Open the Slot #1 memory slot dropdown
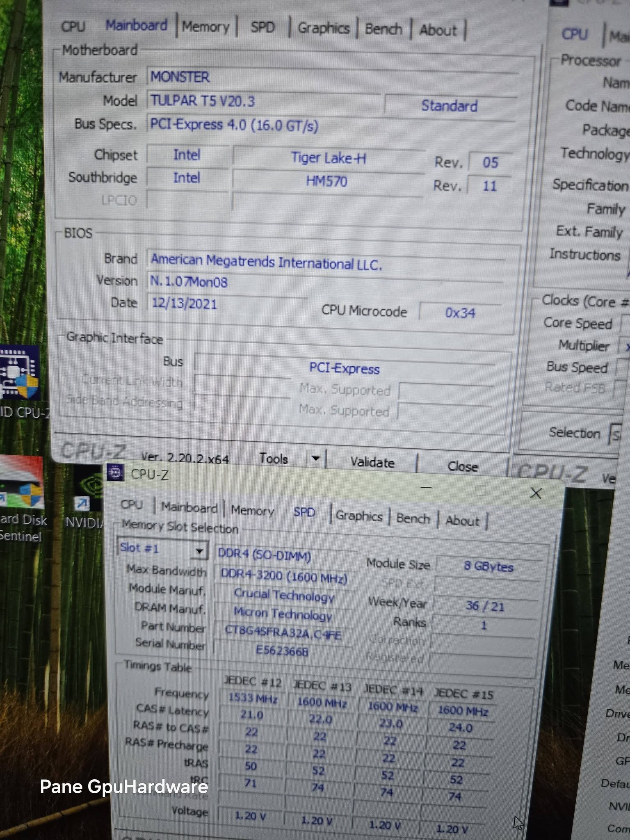 [162, 549]
